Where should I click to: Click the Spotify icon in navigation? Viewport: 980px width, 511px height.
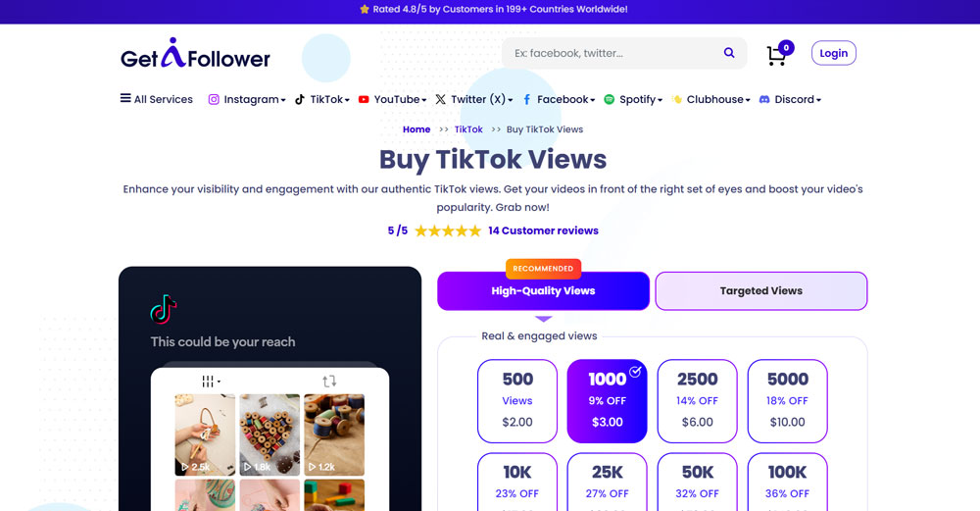coord(609,99)
